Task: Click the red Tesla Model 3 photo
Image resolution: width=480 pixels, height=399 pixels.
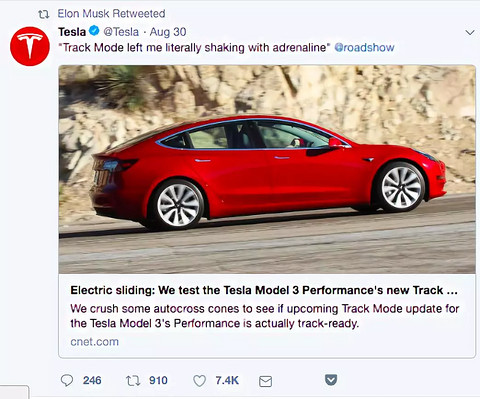Action: [267, 169]
